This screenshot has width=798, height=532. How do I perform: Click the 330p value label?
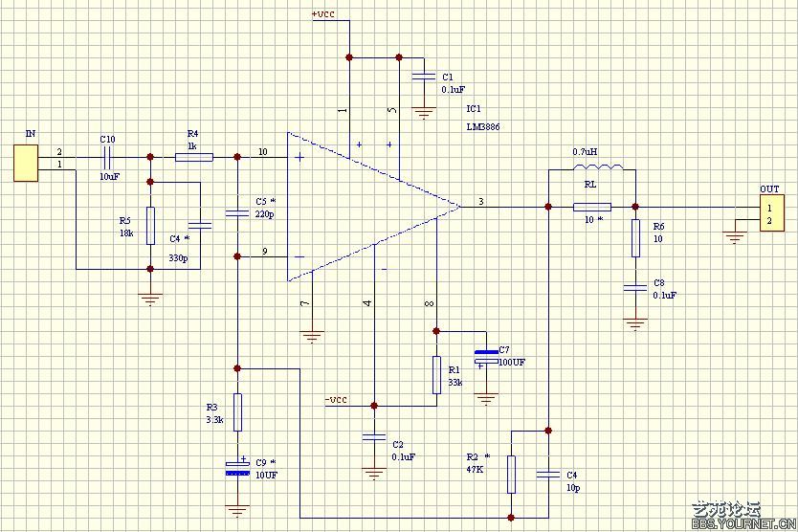pos(178,258)
